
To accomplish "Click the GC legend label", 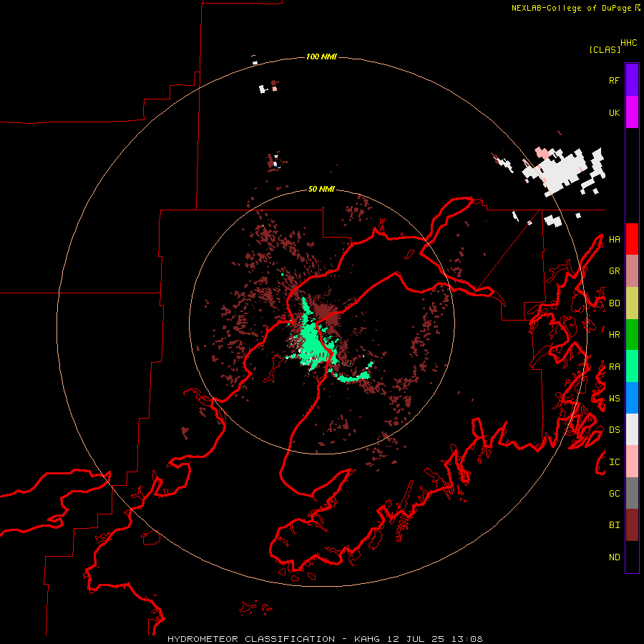I will click(x=614, y=494).
